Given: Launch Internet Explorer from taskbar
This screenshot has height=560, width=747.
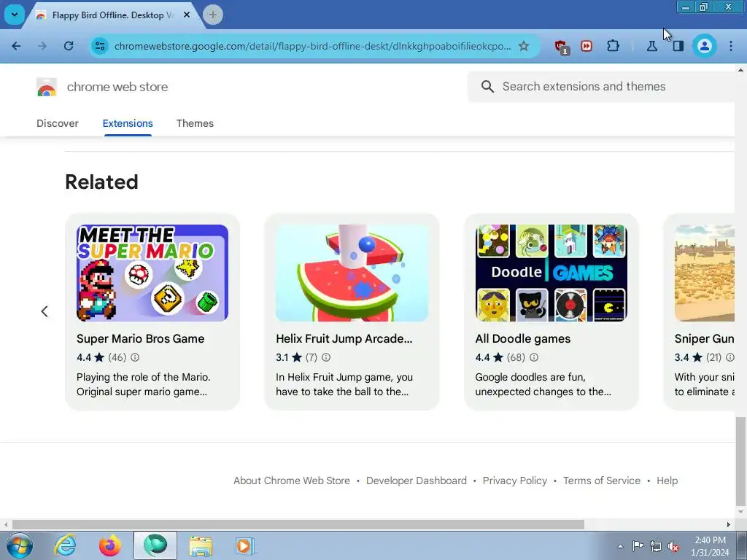Looking at the screenshot, I should (x=65, y=545).
